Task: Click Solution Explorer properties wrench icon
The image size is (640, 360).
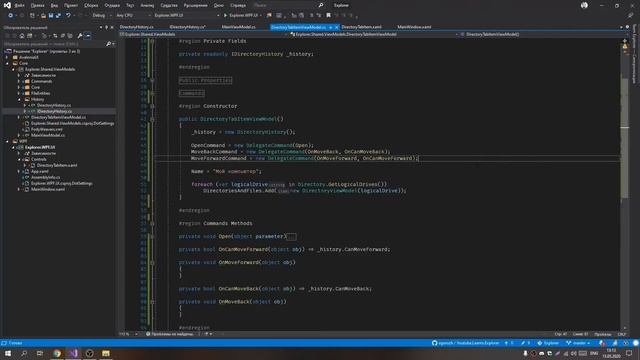Action: tap(80, 36)
